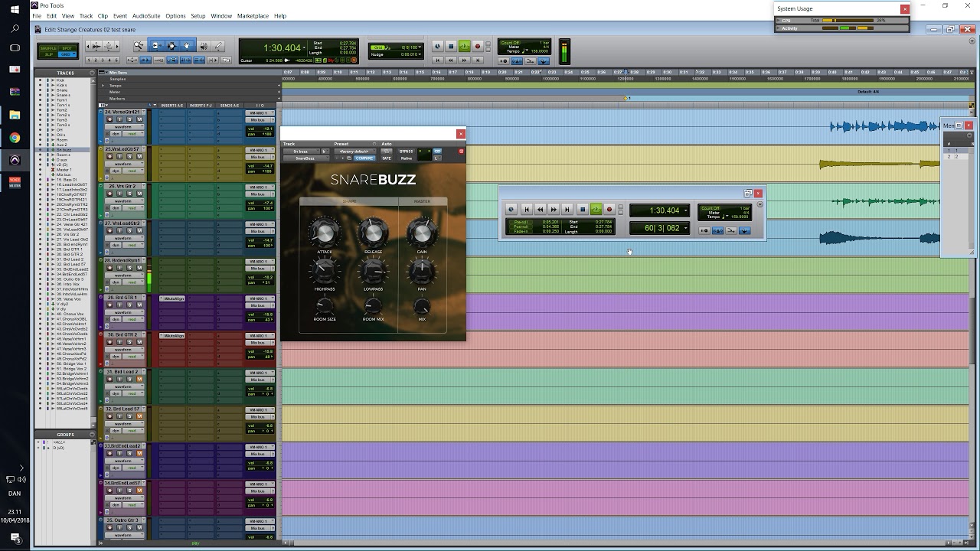980x551 pixels.
Task: Solo track 24 VerseGtr421
Action: (x=129, y=119)
